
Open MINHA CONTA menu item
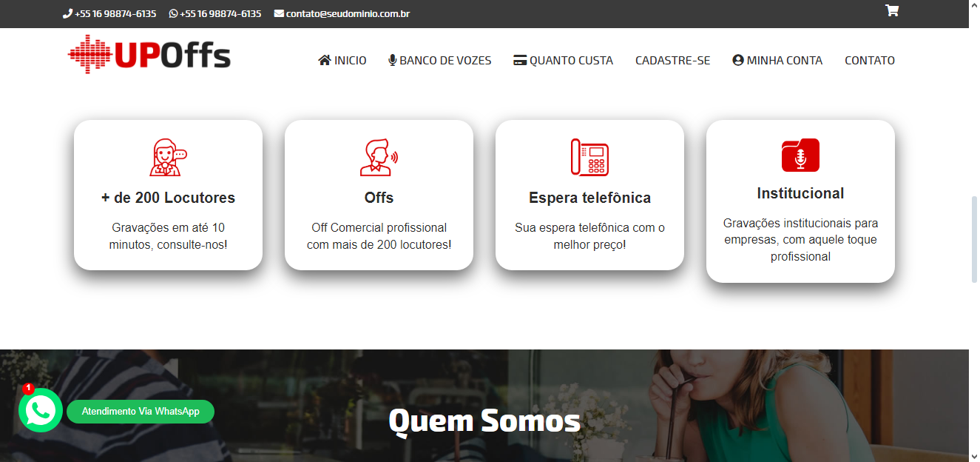(x=777, y=61)
